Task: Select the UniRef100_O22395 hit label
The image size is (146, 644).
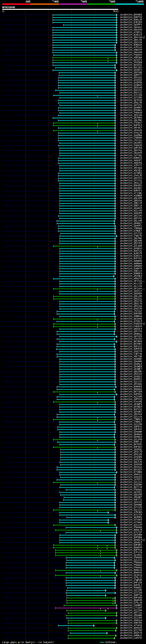Action: click(x=131, y=590)
